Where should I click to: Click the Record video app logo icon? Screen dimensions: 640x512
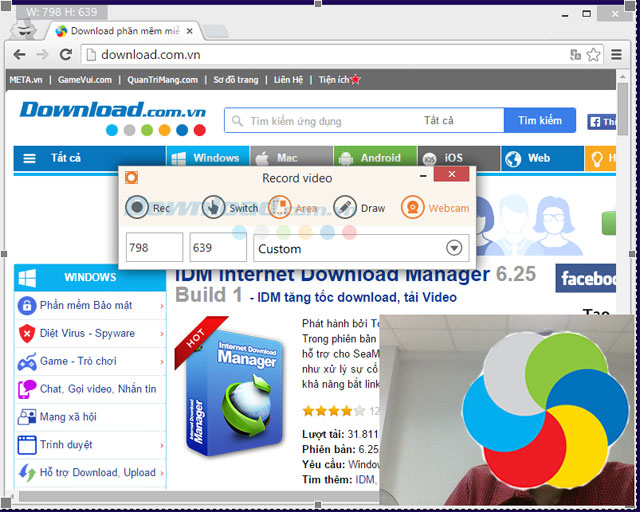(131, 178)
